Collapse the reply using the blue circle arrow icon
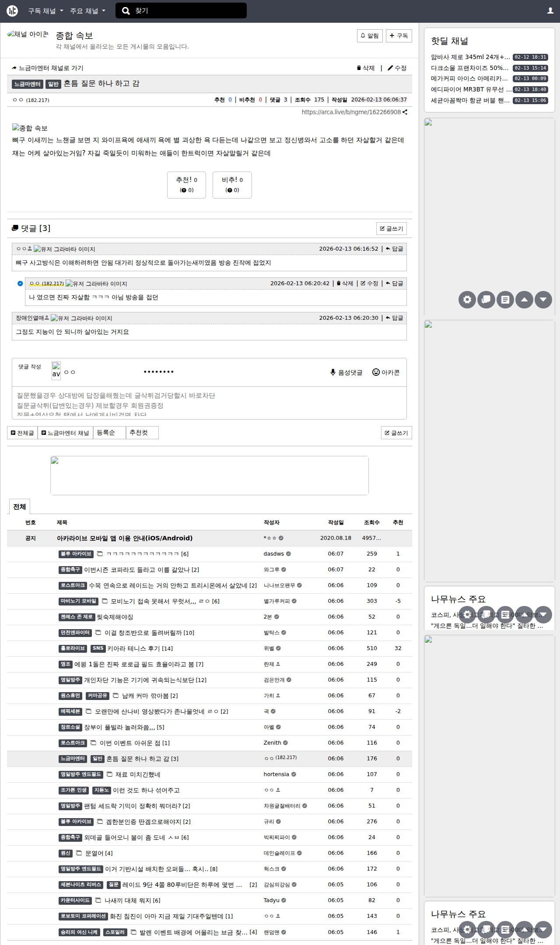The image size is (560, 945). point(20,283)
